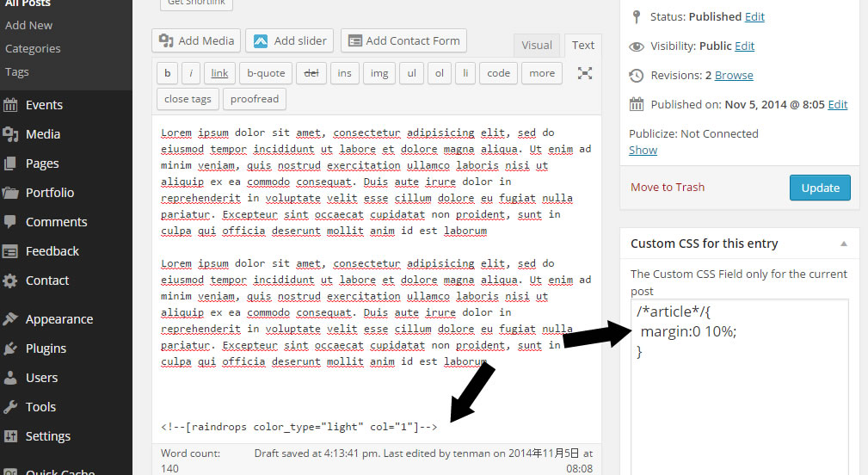The height and width of the screenshot is (475, 868).
Task: Click the close tags button
Action: tap(188, 99)
